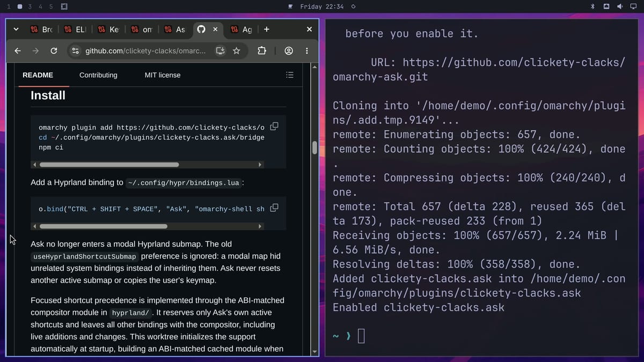Click the page scrollbar down arrow
Image resolution: width=644 pixels, height=362 pixels.
[x=315, y=352]
